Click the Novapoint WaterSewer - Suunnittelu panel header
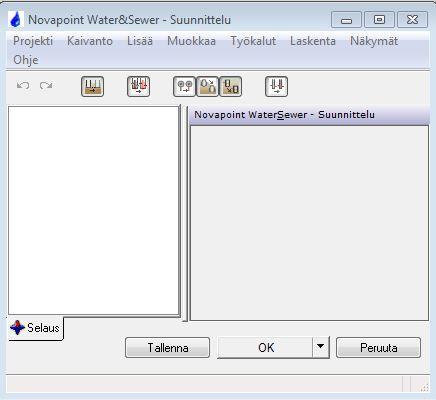Image resolution: width=436 pixels, height=400 pixels. coord(309,115)
